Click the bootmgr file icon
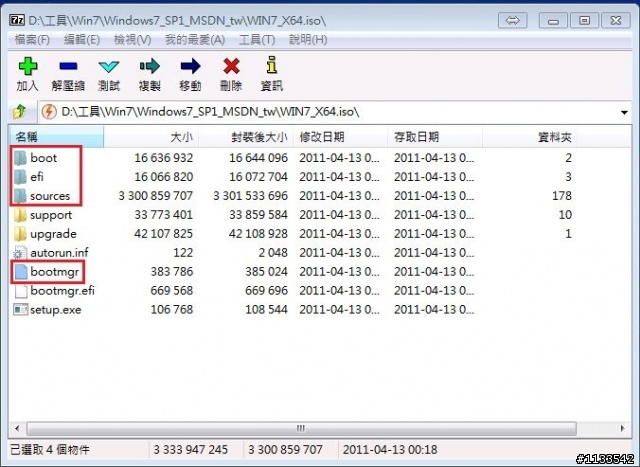 click(20, 272)
